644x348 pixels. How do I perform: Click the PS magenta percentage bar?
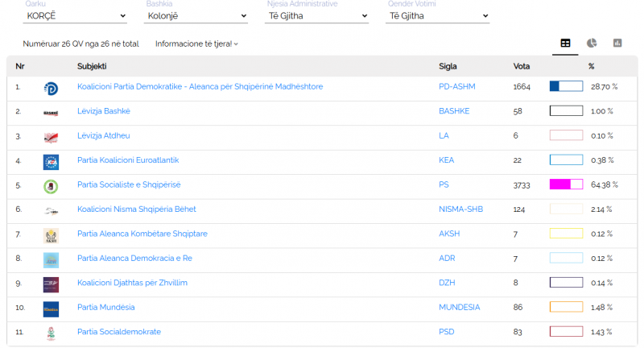tap(567, 184)
